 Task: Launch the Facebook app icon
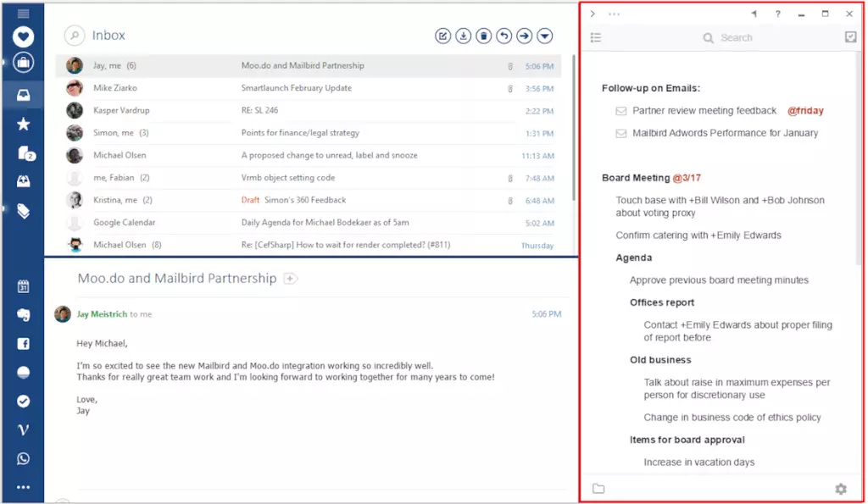click(x=23, y=344)
